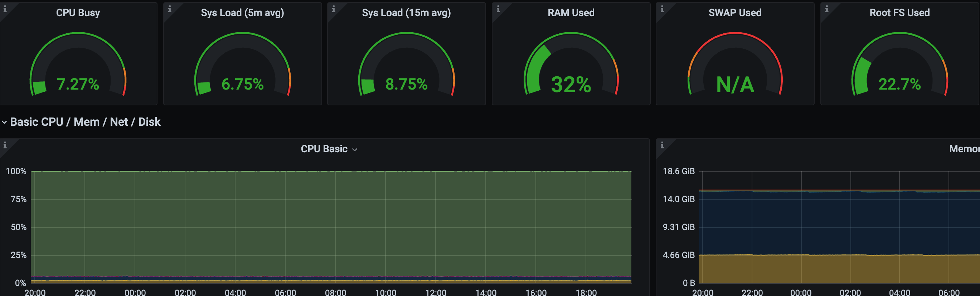The width and height of the screenshot is (980, 296).
Task: Click the 8.75% Sys Load gauge value
Action: coord(406,84)
